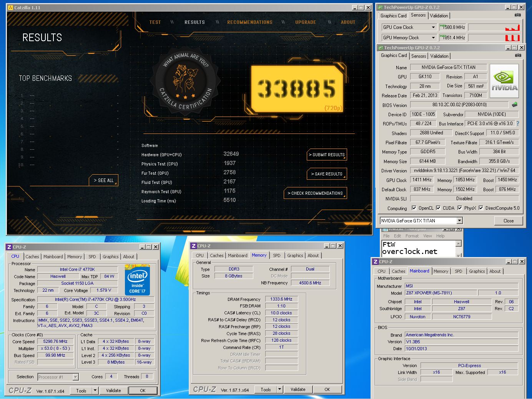Screen dimensions: 532x399
Task: Click the GPU-Z screenshot camera icon in front window
Action: 518,55
